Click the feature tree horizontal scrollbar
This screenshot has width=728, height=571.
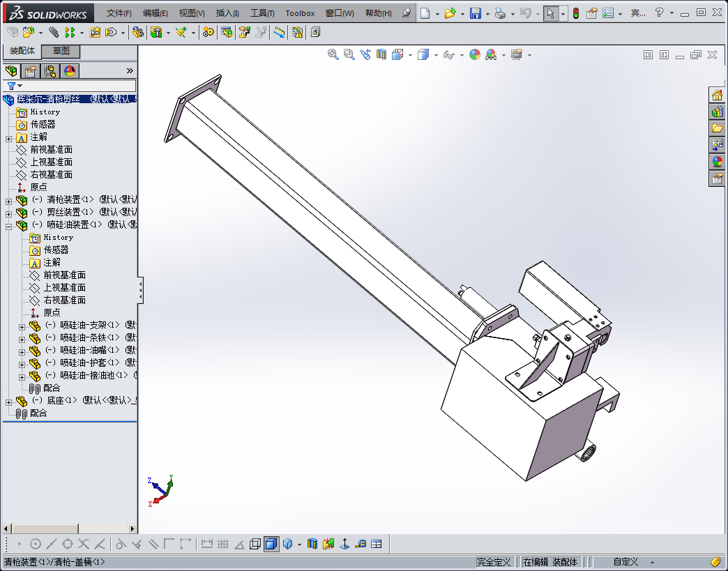tap(70, 528)
